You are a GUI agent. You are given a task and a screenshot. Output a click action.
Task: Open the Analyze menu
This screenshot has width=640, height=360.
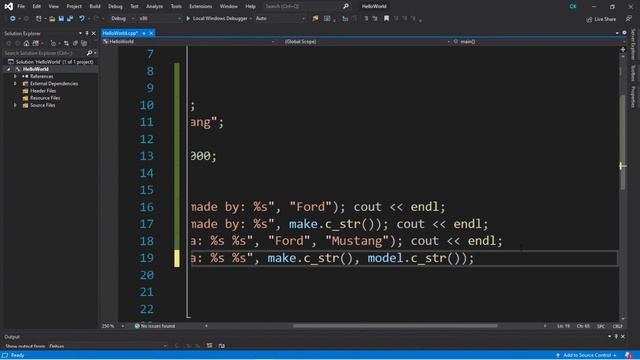click(x=154, y=6)
